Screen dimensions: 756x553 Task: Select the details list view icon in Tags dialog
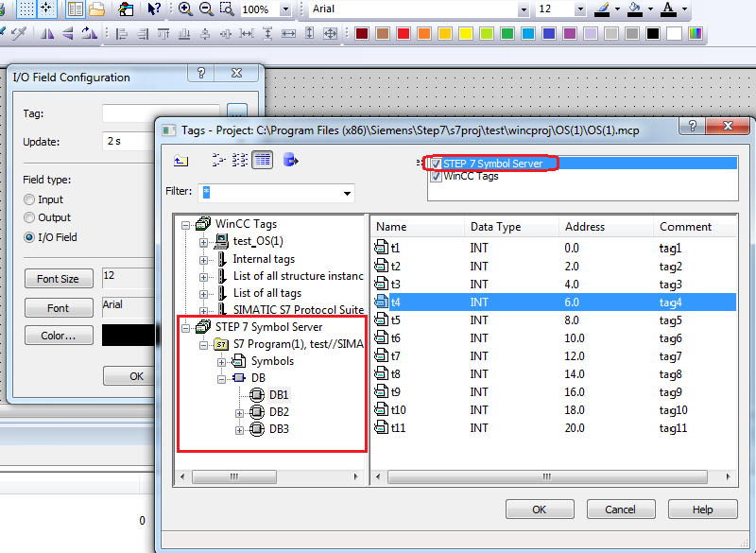[263, 160]
